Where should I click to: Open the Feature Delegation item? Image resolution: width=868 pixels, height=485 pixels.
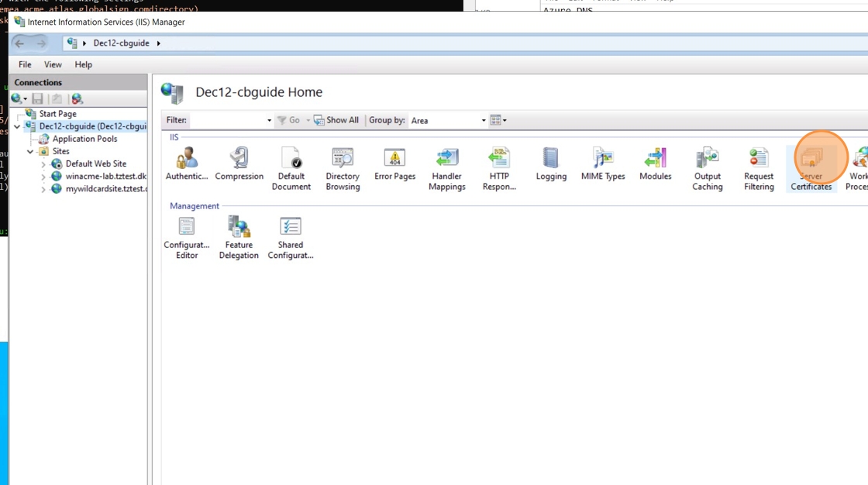point(239,238)
